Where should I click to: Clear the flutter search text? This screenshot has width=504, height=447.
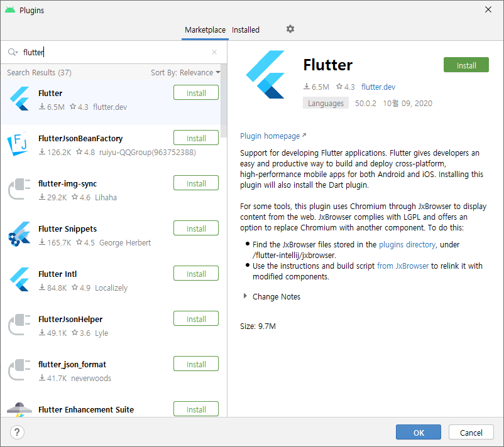(214, 52)
